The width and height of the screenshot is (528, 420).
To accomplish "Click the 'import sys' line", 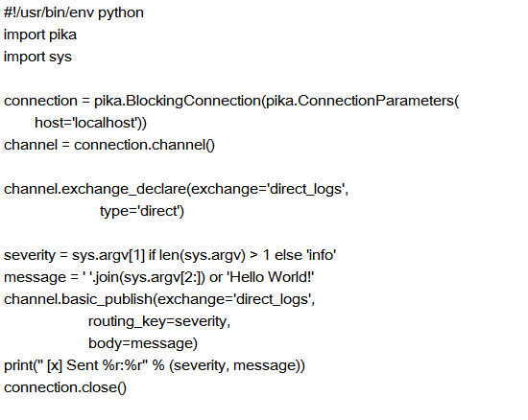I will tap(37, 57).
